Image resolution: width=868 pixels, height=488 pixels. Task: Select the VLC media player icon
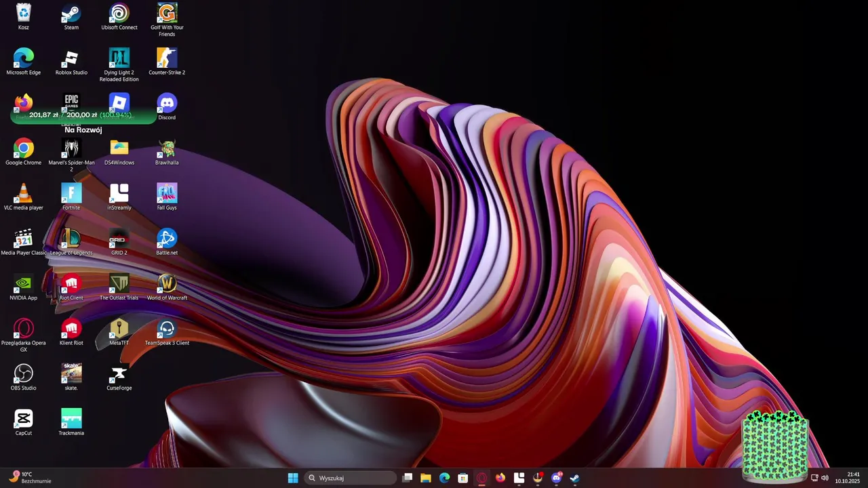tap(24, 197)
